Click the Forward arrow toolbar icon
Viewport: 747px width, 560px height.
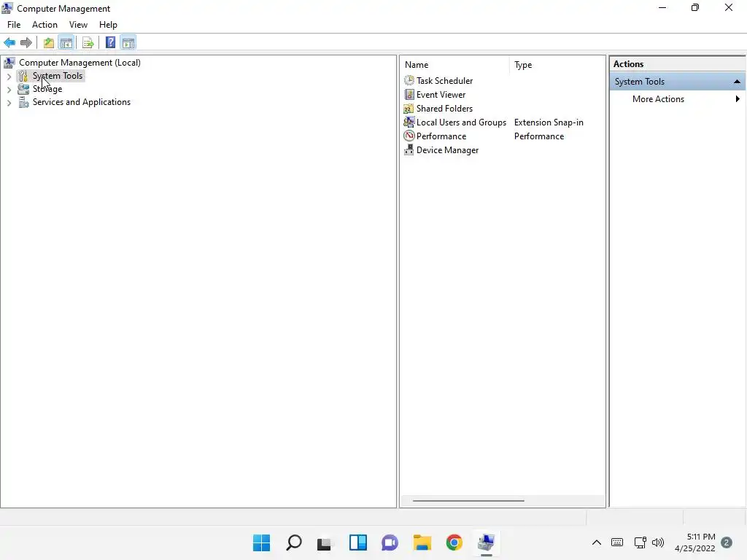[x=26, y=43]
